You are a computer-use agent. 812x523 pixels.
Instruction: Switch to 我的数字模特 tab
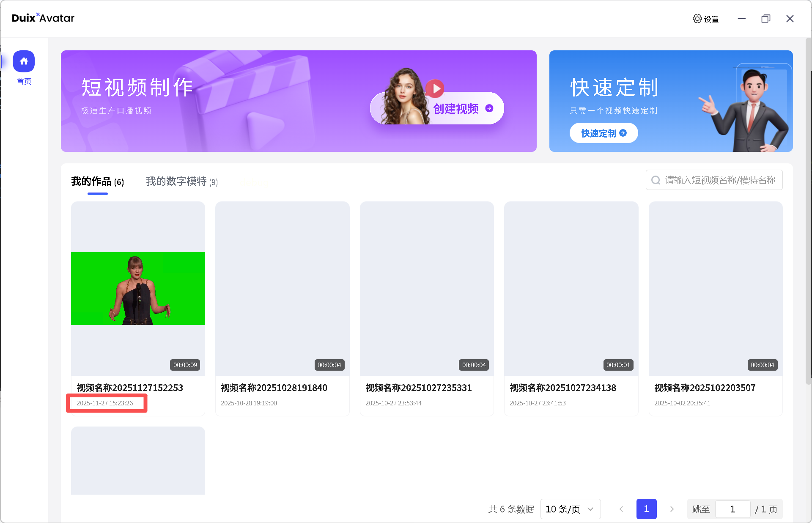click(x=181, y=182)
